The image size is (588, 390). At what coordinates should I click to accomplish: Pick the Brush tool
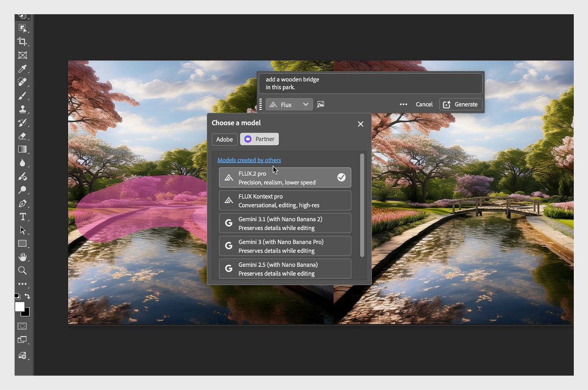click(22, 95)
